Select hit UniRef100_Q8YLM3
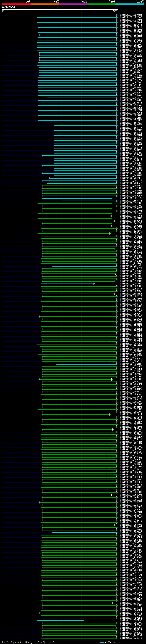This screenshot has width=146, height=644. coord(131,226)
